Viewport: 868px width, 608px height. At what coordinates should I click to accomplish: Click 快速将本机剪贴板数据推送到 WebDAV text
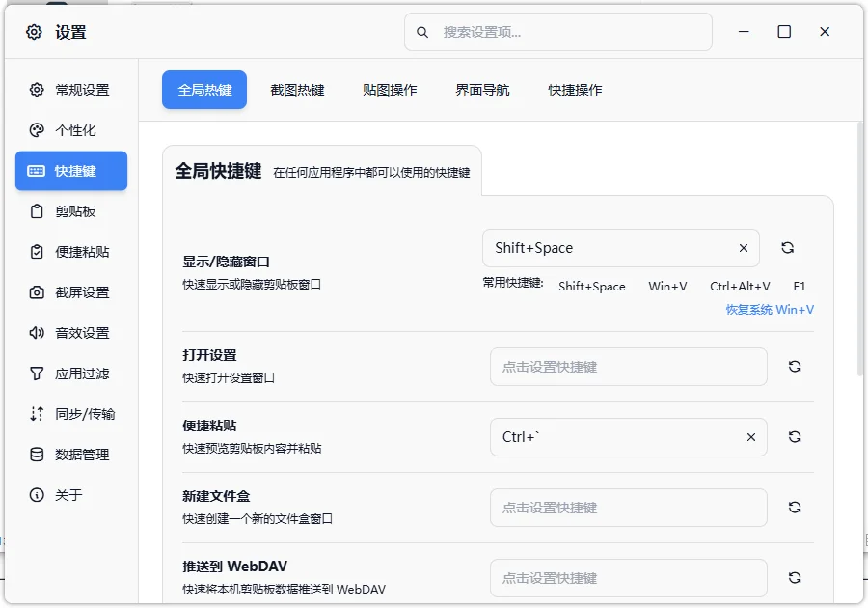pos(284,589)
